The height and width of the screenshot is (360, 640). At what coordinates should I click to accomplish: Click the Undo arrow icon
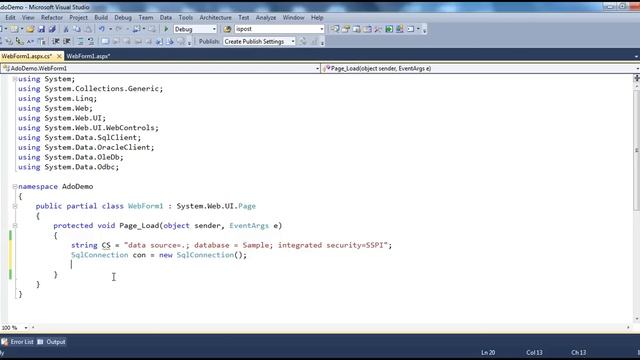pyautogui.click(x=101, y=29)
